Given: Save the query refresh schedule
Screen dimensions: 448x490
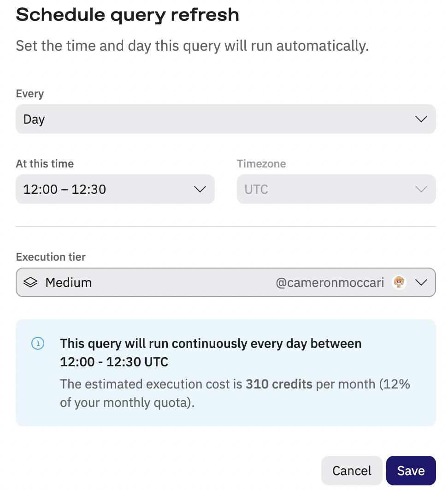Looking at the screenshot, I should 411,471.
